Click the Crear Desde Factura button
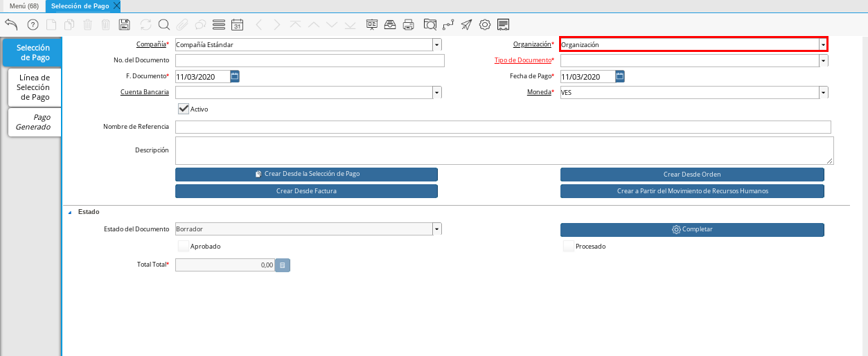 coord(306,190)
